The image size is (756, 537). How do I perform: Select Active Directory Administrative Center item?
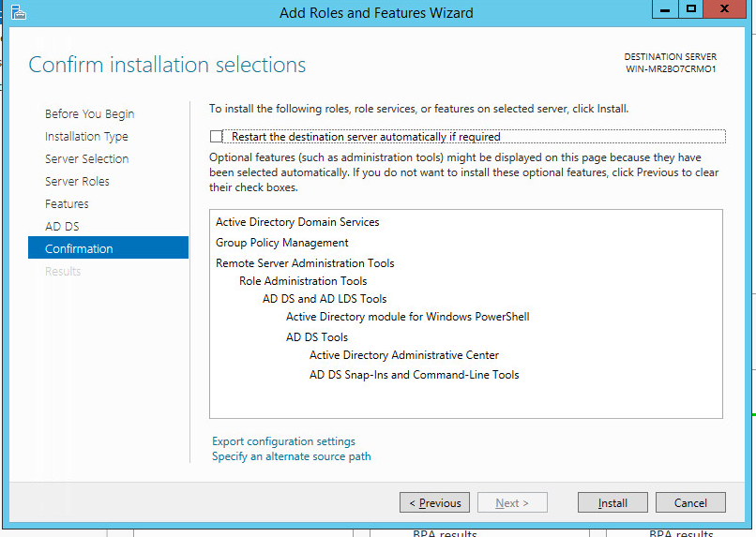point(403,355)
